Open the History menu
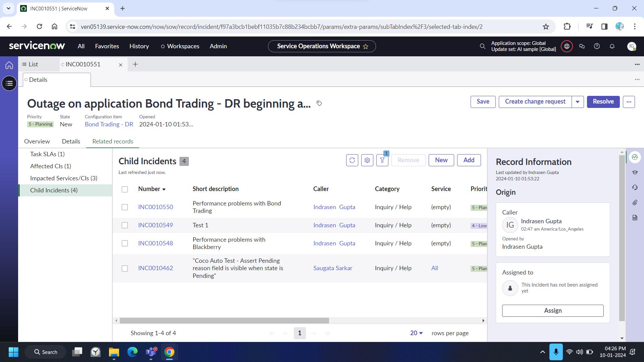Viewport: 644px width, 362px height. pos(139,46)
